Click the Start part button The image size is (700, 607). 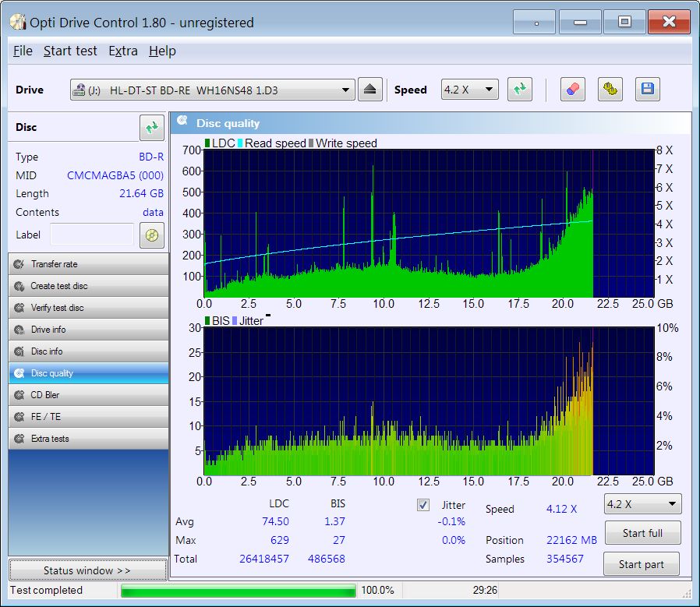[x=641, y=564]
